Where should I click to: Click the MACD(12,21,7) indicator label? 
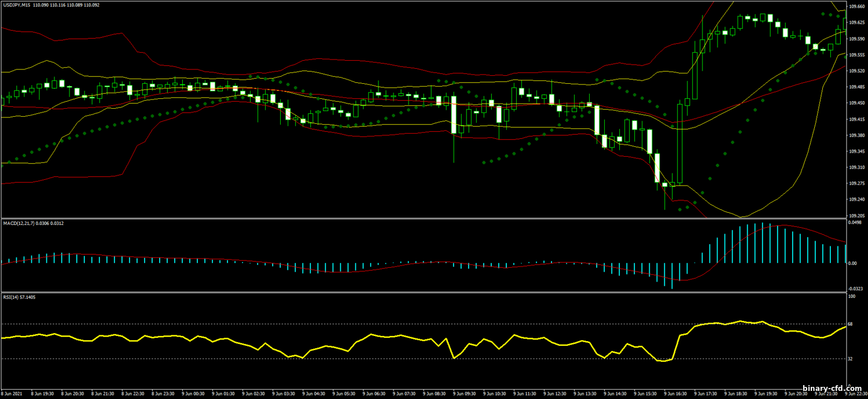pos(19,223)
